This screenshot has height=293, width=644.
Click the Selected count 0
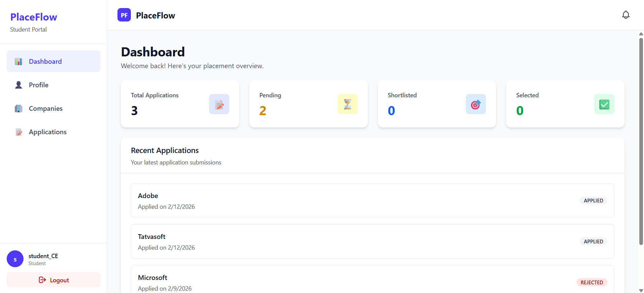(520, 111)
